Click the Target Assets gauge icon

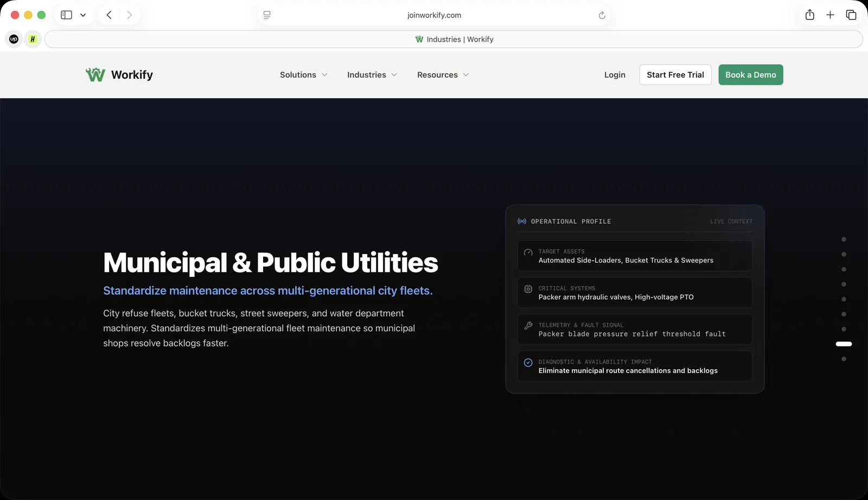[x=528, y=252]
